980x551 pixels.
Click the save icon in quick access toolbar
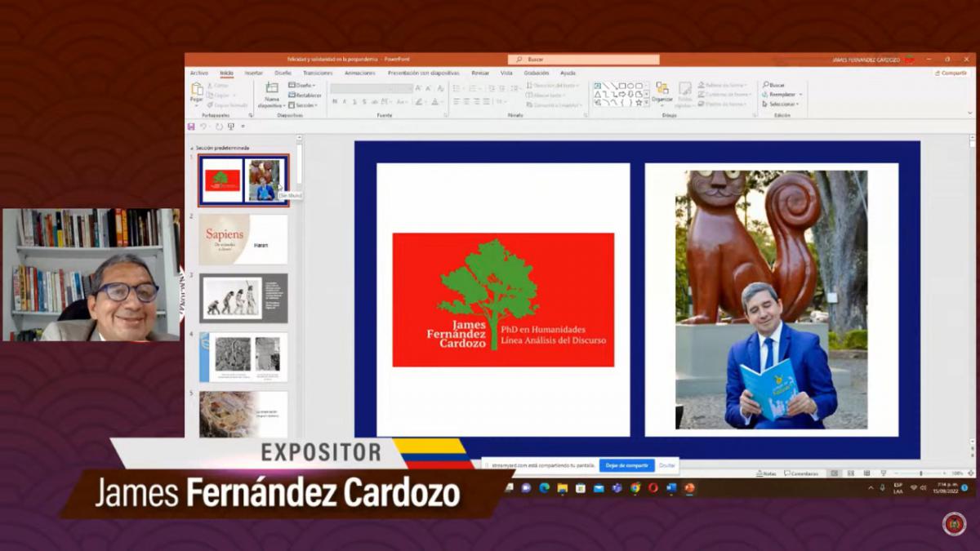pos(191,127)
